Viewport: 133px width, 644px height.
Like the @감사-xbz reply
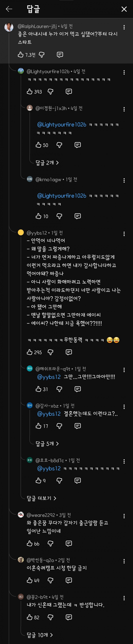pyautogui.click(x=38, y=426)
